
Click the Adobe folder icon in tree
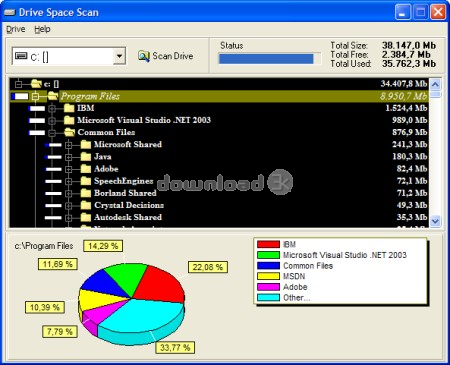click(86, 169)
